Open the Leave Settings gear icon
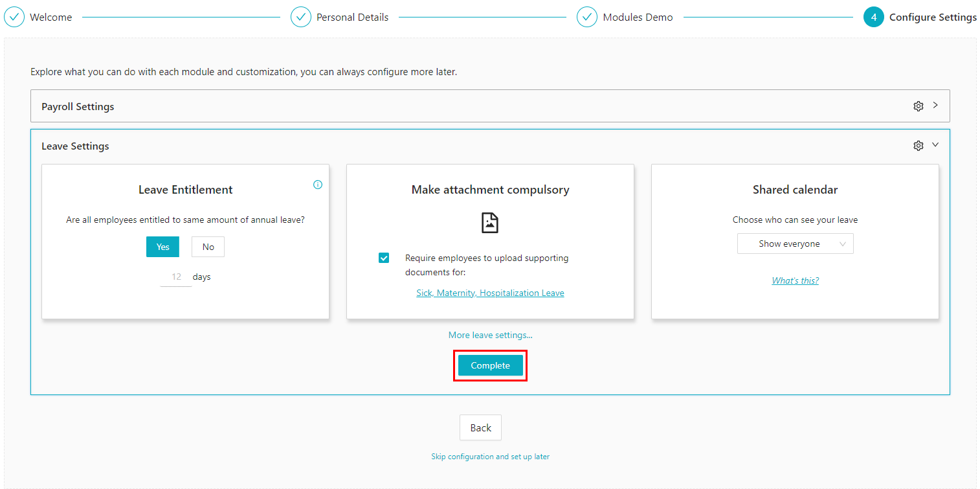 coord(919,145)
